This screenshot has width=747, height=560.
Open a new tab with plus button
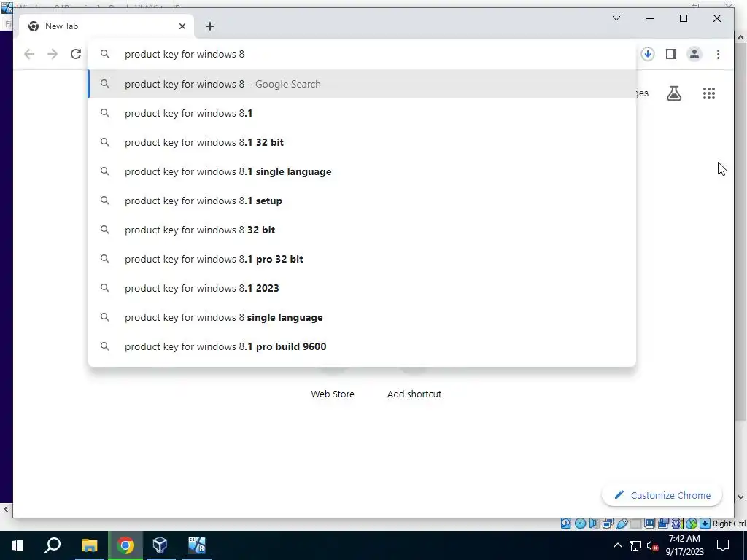coord(210,26)
